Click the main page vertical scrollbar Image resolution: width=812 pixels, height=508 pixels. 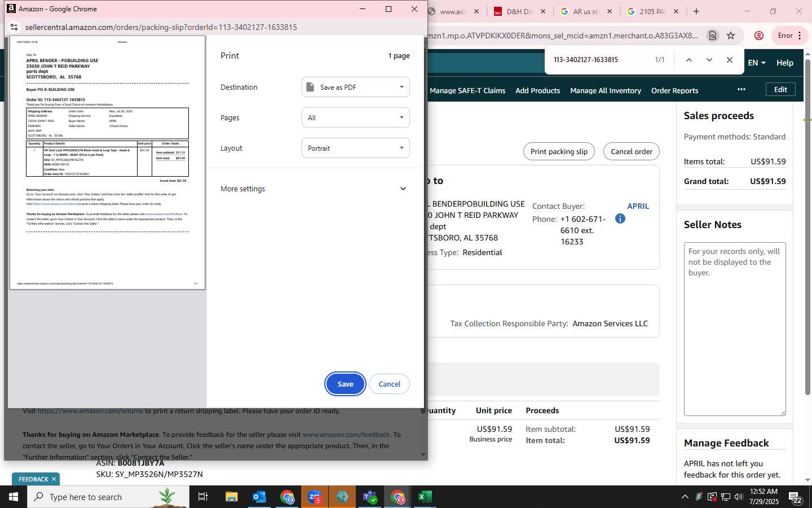(x=807, y=226)
